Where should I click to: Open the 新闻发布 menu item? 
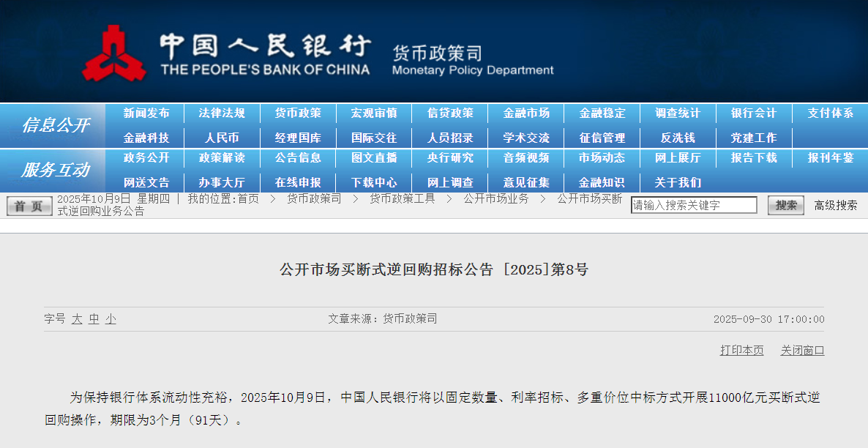[x=146, y=113]
